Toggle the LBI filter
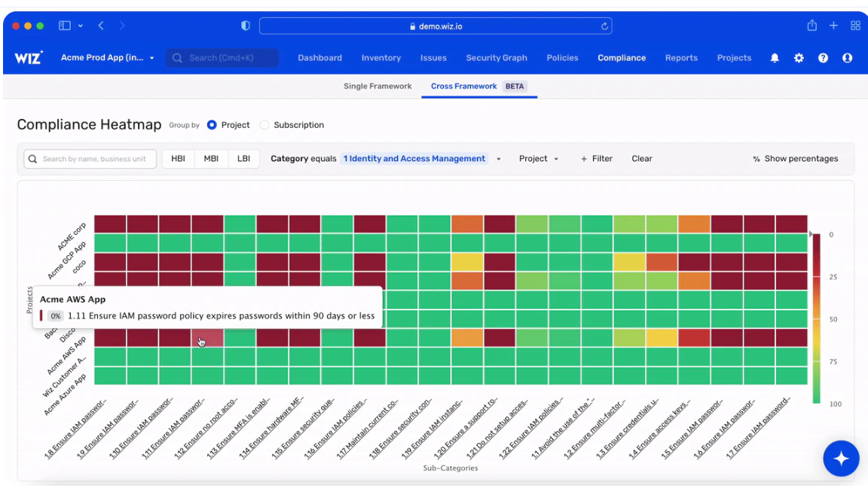The height and width of the screenshot is (494, 868). pyautogui.click(x=243, y=158)
